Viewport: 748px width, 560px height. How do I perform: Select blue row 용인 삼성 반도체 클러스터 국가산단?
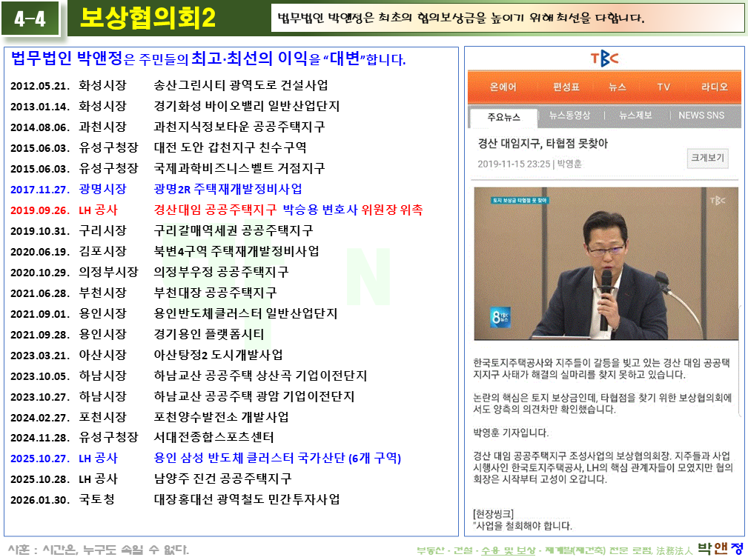205,459
